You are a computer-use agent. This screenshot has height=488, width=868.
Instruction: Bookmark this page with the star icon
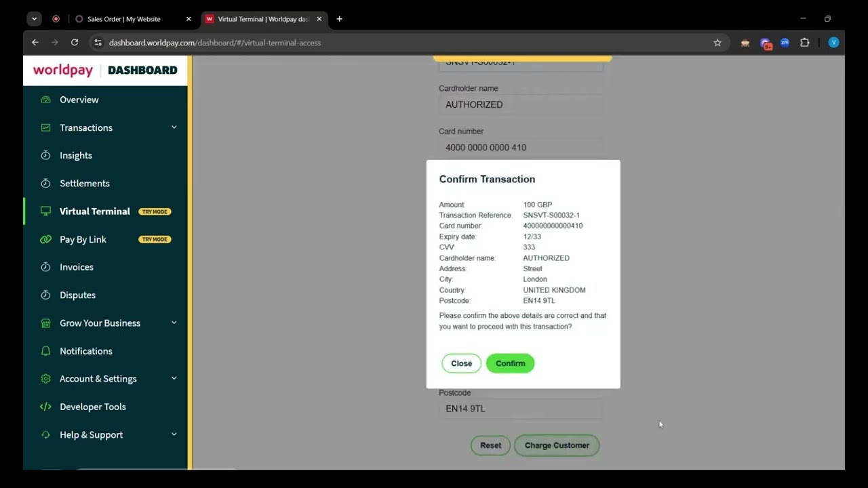(x=717, y=43)
